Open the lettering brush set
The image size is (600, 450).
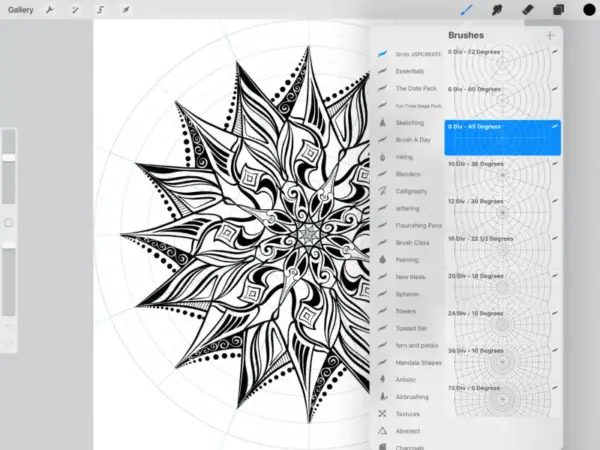[409, 209]
